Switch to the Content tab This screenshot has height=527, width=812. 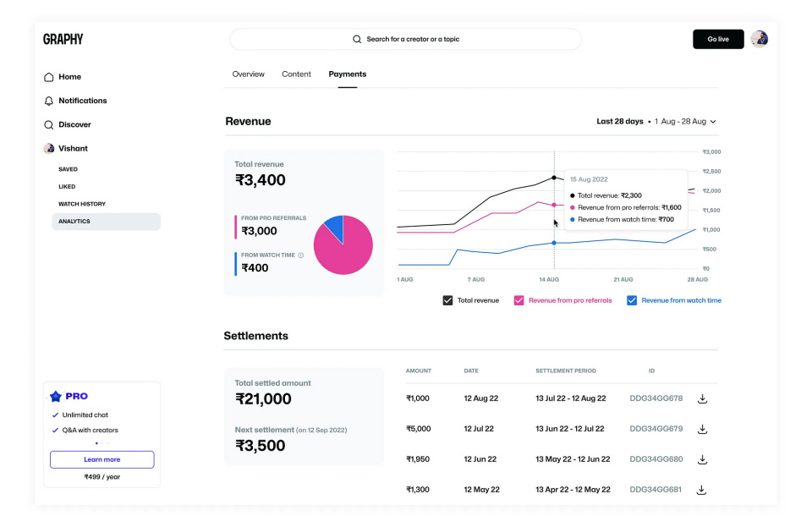pyautogui.click(x=296, y=74)
